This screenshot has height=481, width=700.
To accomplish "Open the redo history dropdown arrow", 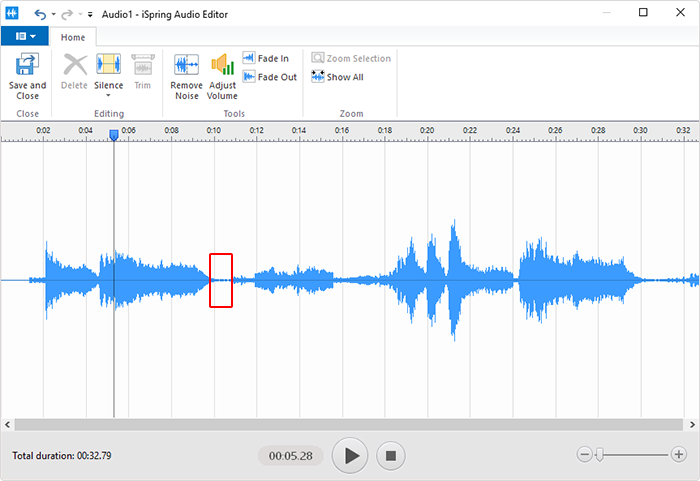I will tap(80, 14).
